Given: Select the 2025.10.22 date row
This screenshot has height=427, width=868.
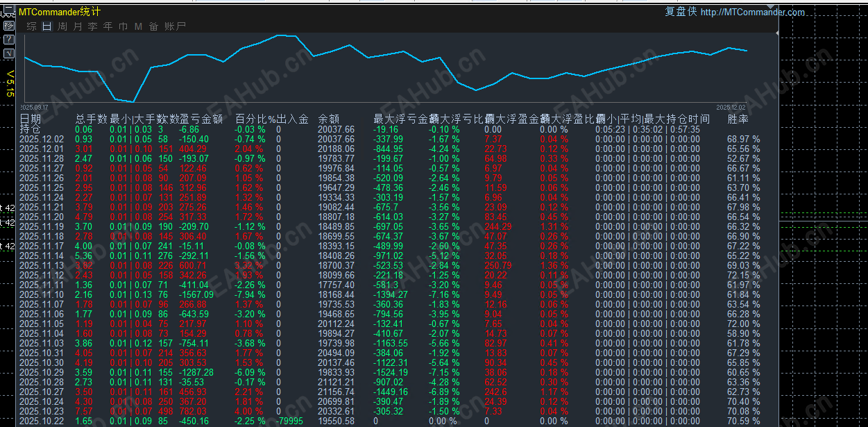Looking at the screenshot, I should (x=41, y=421).
